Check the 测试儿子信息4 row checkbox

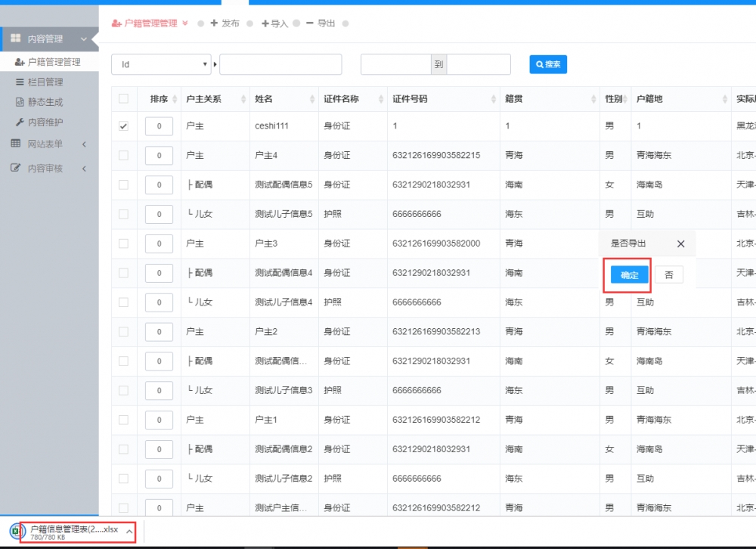[x=123, y=302]
